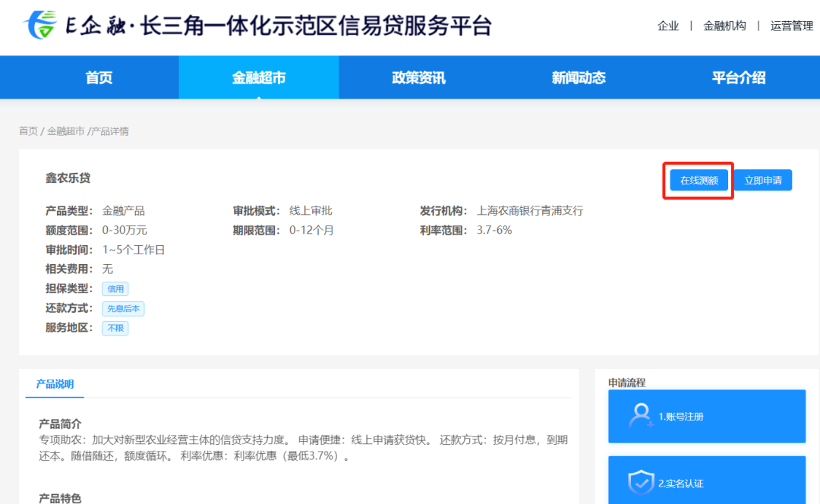Click the issuer name 上海农商银行青浦支行
Image resolution: width=820 pixels, height=504 pixels.
(x=529, y=211)
